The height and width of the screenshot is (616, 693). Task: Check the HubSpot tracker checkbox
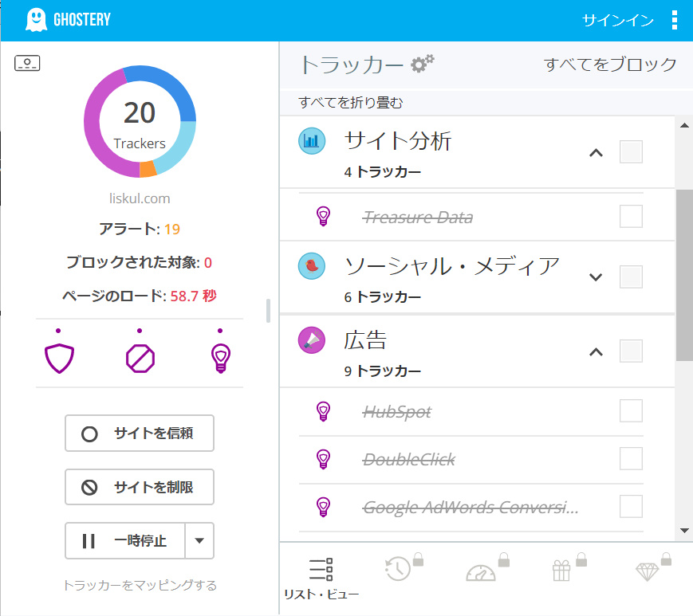(x=631, y=411)
